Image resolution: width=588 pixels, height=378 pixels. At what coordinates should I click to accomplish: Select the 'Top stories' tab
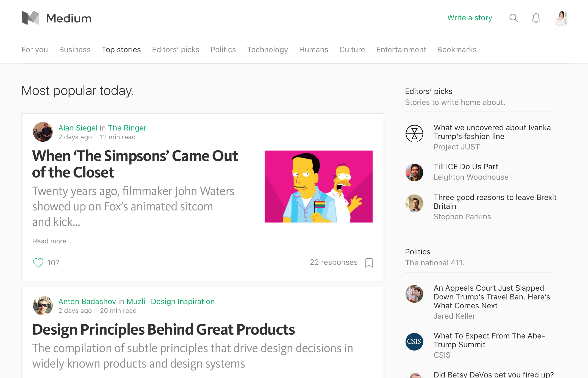click(x=121, y=50)
